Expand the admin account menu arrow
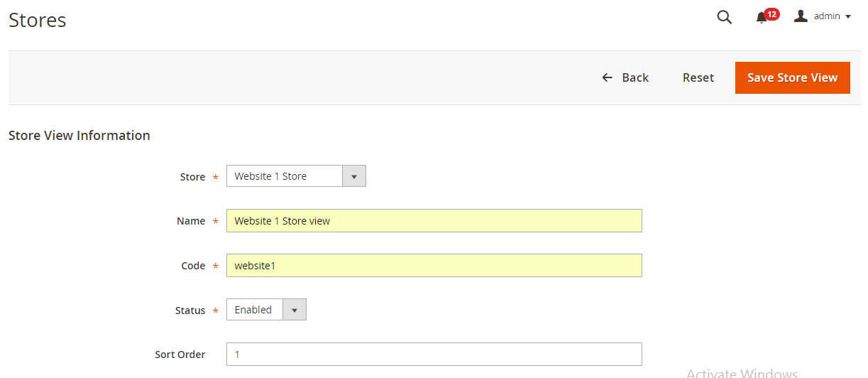This screenshot has height=378, width=868. pyautogui.click(x=848, y=16)
